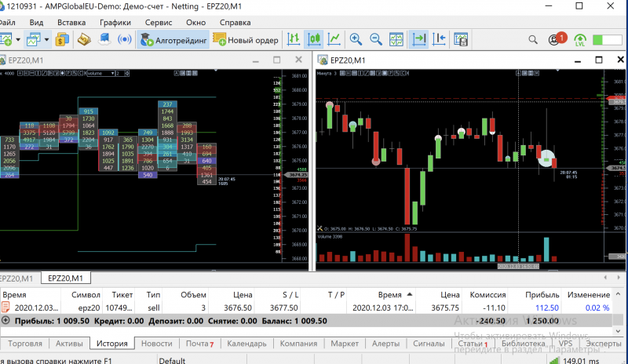Select the epz20 symbol cell
The width and height of the screenshot is (628, 364).
(89, 308)
